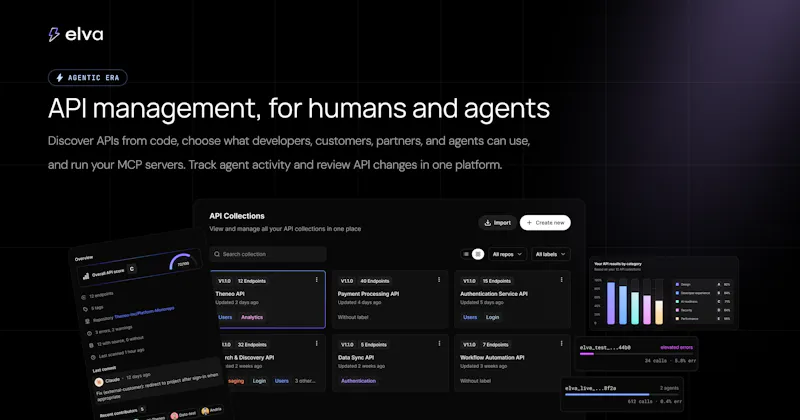Click the clock icon beside Last scanned
The height and width of the screenshot is (420, 800).
(x=93, y=357)
